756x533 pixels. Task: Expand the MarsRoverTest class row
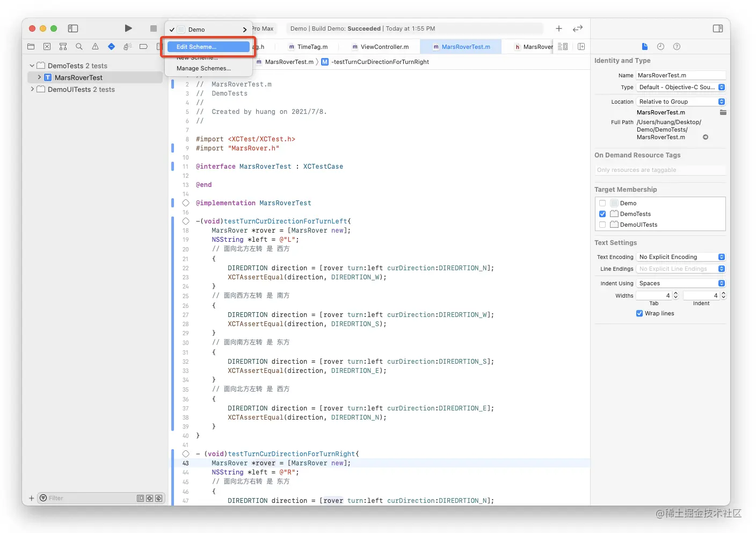(39, 77)
